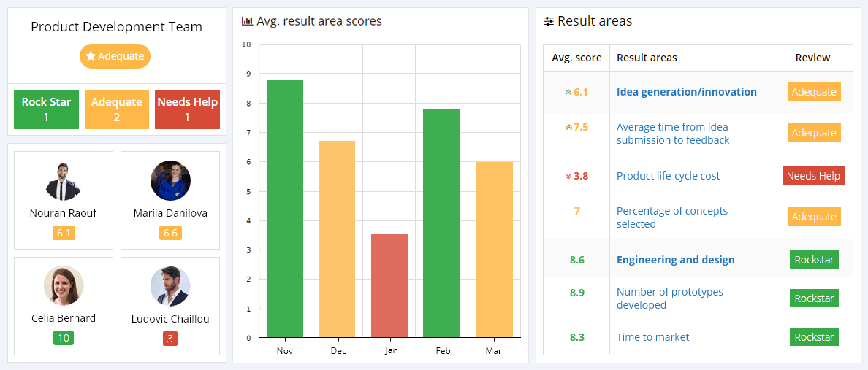Open the Engineering and design result area
Image resolution: width=868 pixels, height=370 pixels.
[x=675, y=260]
